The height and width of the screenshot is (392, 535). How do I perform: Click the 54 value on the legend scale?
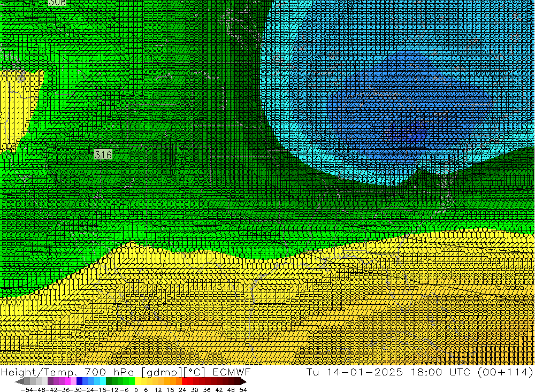click(243, 390)
